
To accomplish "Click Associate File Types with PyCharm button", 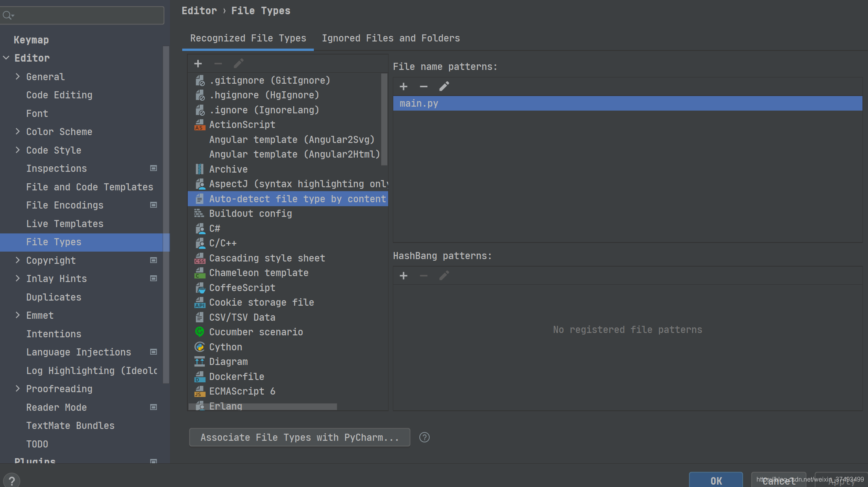I will point(299,437).
